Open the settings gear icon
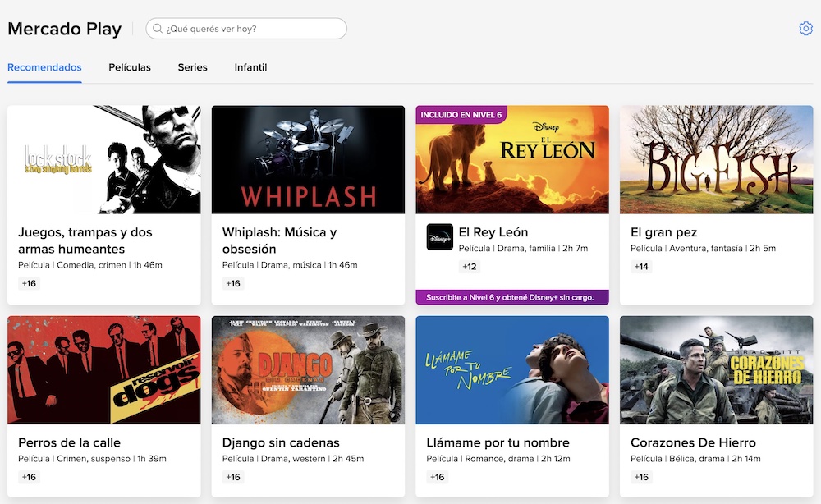 pyautogui.click(x=806, y=28)
